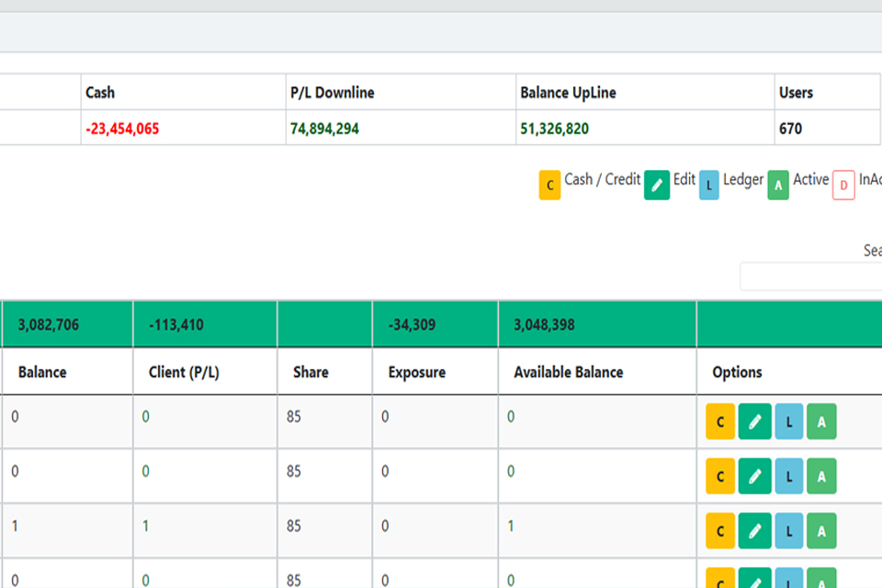Click the Search input field

click(x=810, y=277)
